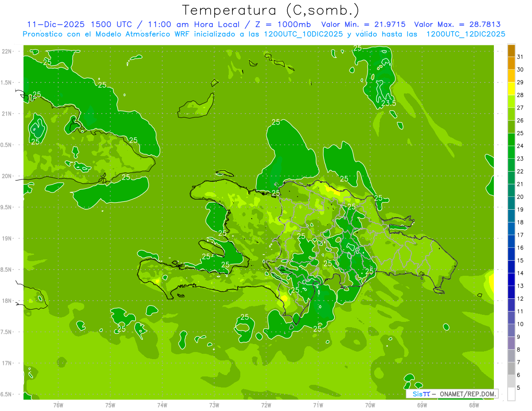Viewport: 532px width, 411px height.
Task: Click the colorbar value label "23"
Action: coord(520,159)
